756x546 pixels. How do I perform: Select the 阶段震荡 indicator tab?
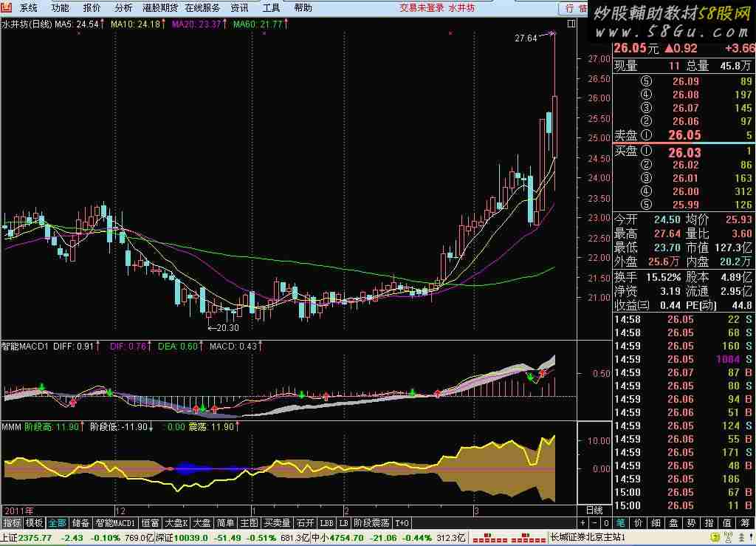coord(372,523)
